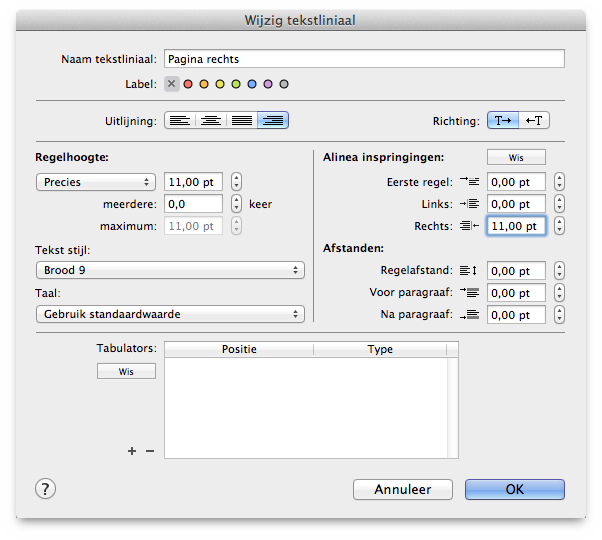Click the Links indent icon
Screen dimensions: 602x540
click(470, 204)
